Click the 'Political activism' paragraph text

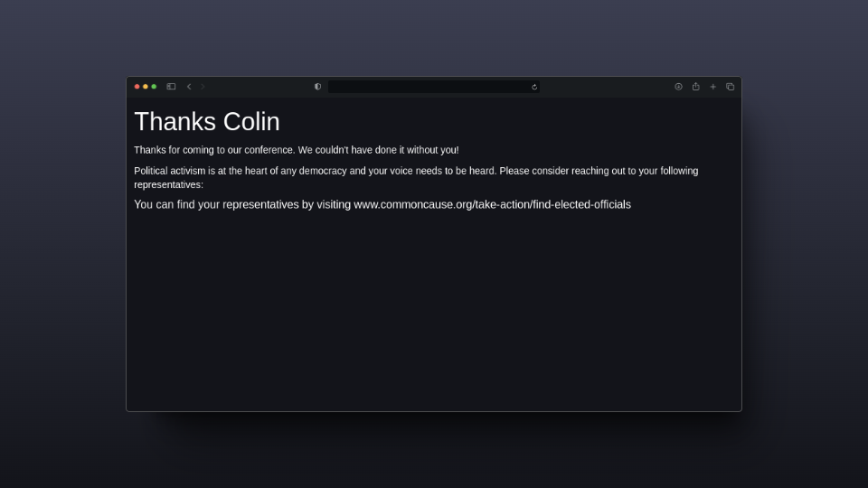(416, 178)
